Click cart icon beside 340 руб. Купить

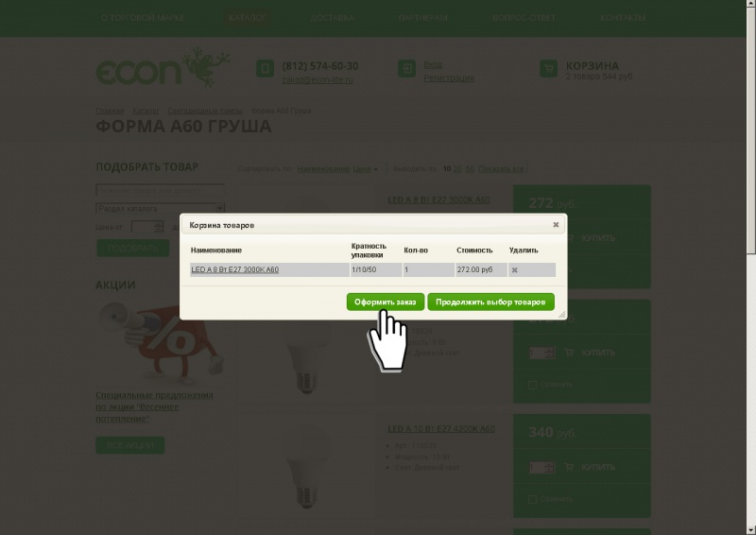[x=569, y=467]
